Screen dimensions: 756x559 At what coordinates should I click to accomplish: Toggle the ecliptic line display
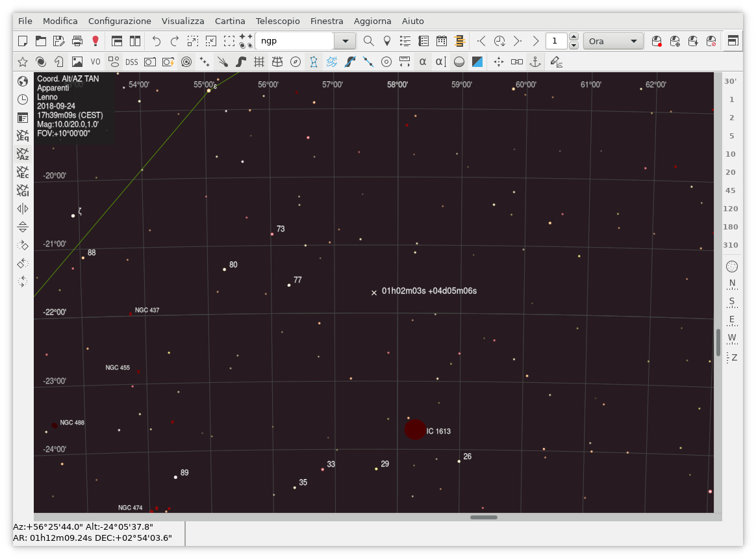click(368, 62)
